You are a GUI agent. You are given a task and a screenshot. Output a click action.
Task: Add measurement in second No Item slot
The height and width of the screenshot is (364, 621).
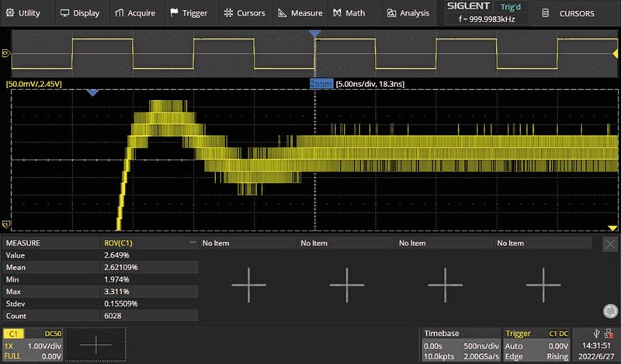coord(347,285)
